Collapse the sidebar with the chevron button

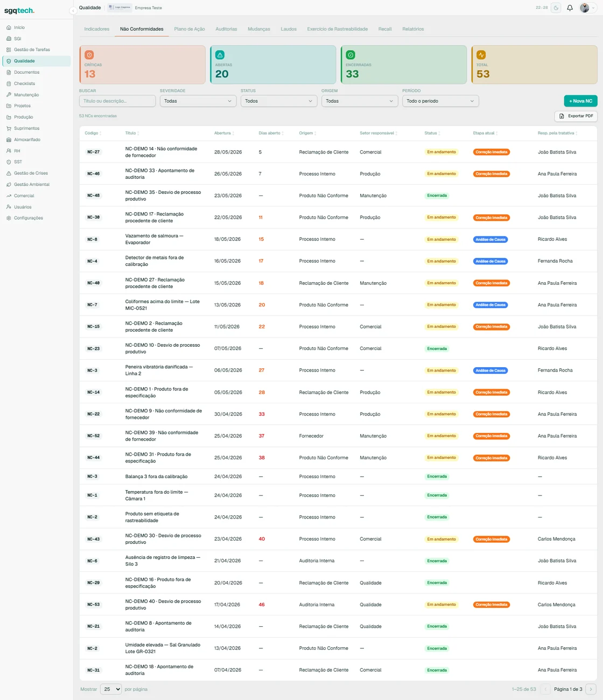[73, 10]
